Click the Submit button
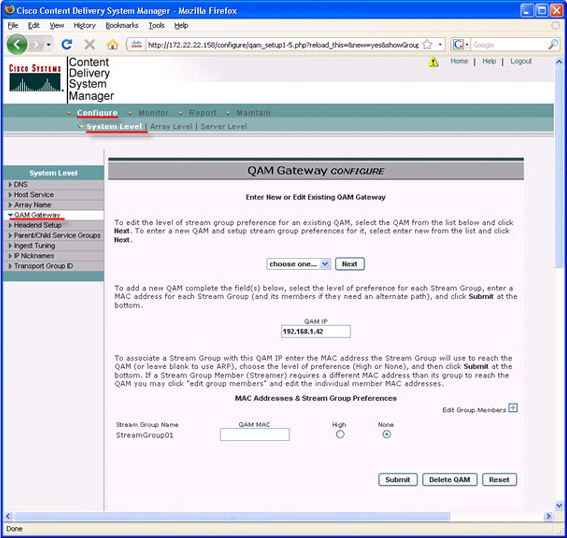Viewport: 567px width, 538px height. [398, 480]
